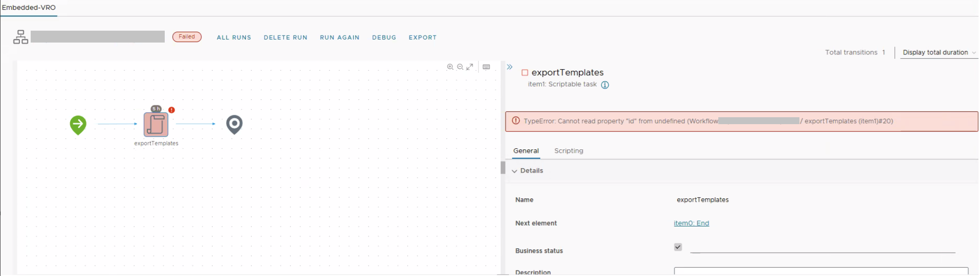Click the red error badge on exportTemplates
The width and height of the screenshot is (980, 276).
point(172,110)
